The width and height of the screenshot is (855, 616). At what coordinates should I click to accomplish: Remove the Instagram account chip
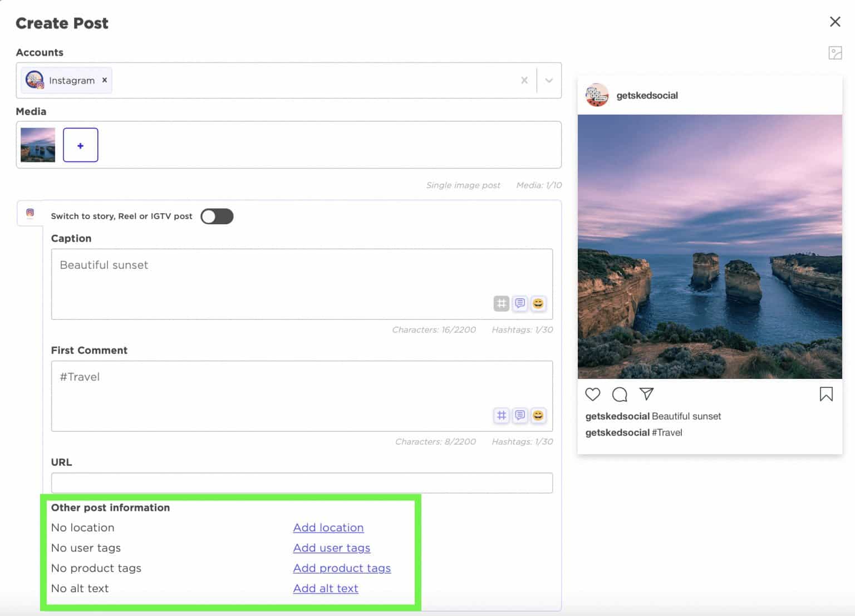coord(104,80)
